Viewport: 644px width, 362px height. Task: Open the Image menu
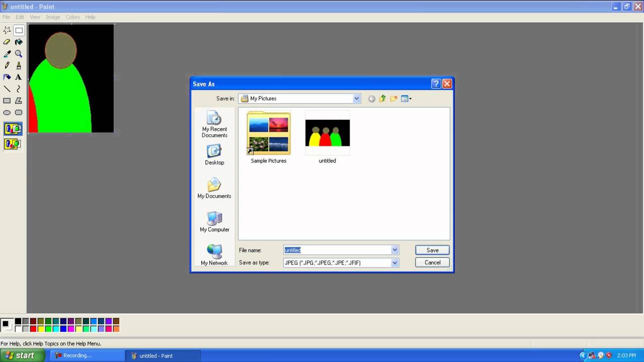(53, 17)
